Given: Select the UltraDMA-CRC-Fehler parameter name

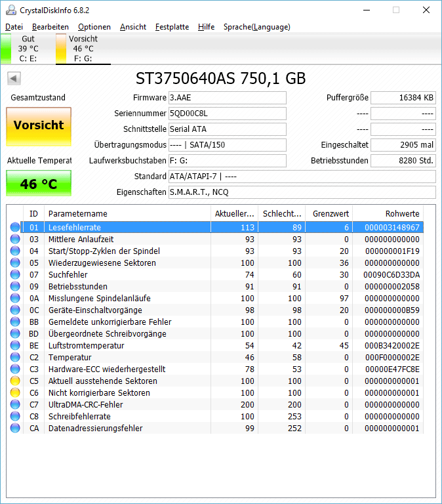Looking at the screenshot, I should point(85,405).
